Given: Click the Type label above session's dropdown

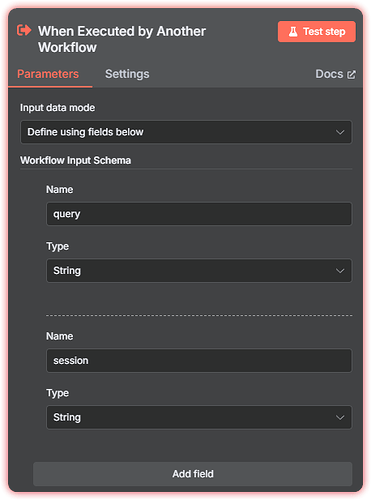Looking at the screenshot, I should coord(57,393).
